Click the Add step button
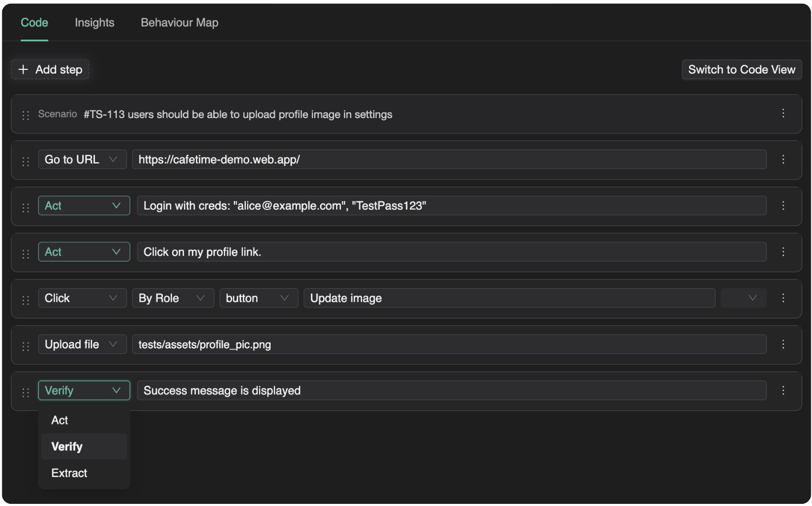Viewport: 812px width, 506px height. coord(50,69)
